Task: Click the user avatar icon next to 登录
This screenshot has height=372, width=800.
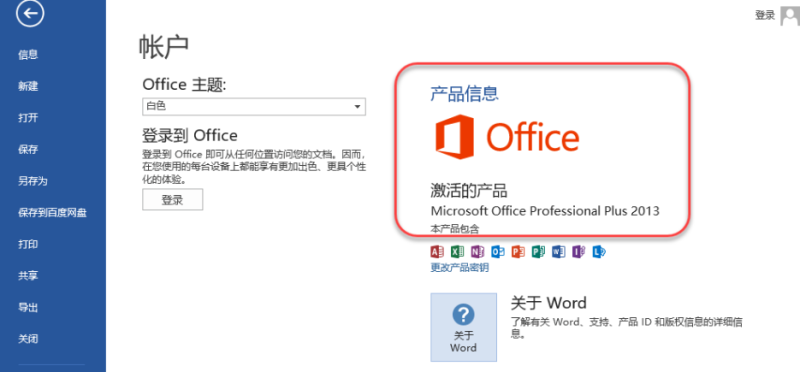Action: [790, 15]
